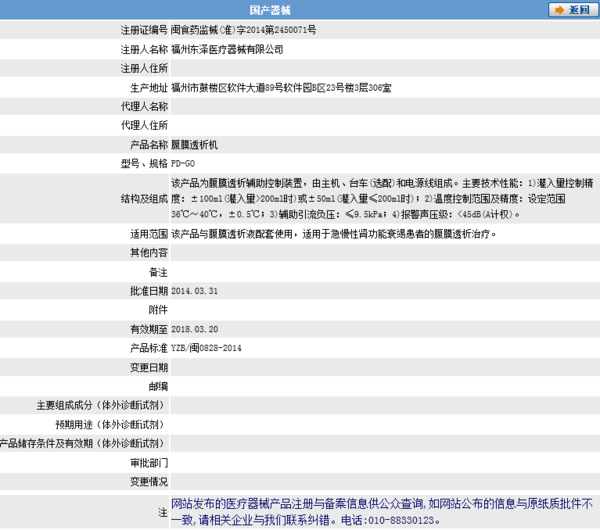Click the 代理人住所 label
Viewport: 600px width, 530px height.
pos(144,125)
